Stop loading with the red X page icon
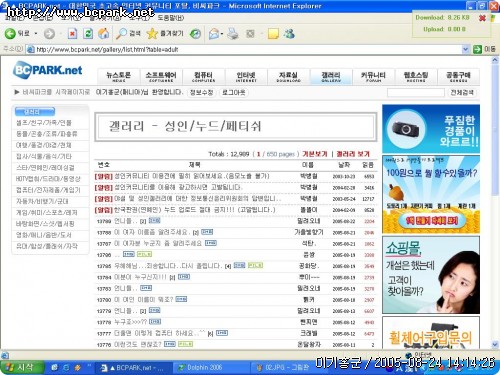Viewport: 500px width, 375px height. [x=72, y=34]
